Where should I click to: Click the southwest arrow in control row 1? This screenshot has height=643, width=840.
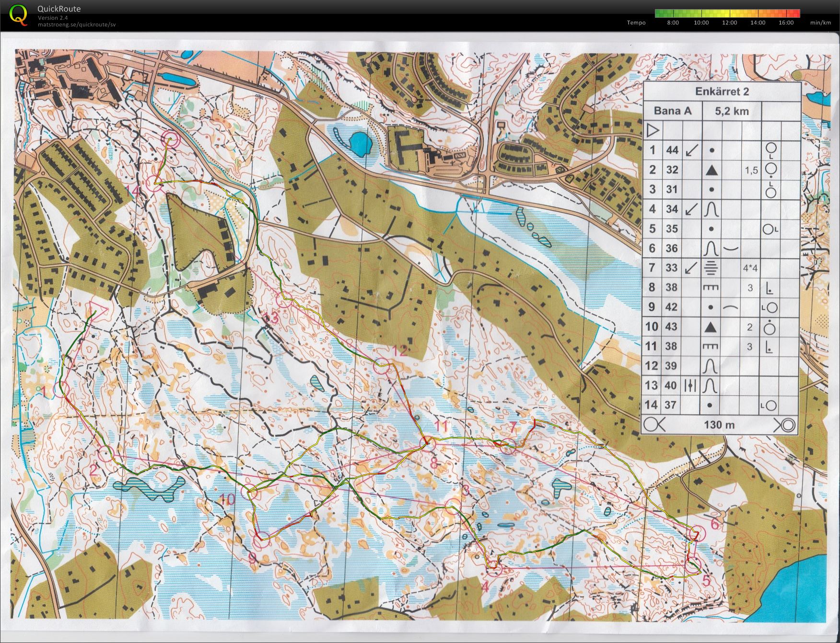pyautogui.click(x=691, y=150)
